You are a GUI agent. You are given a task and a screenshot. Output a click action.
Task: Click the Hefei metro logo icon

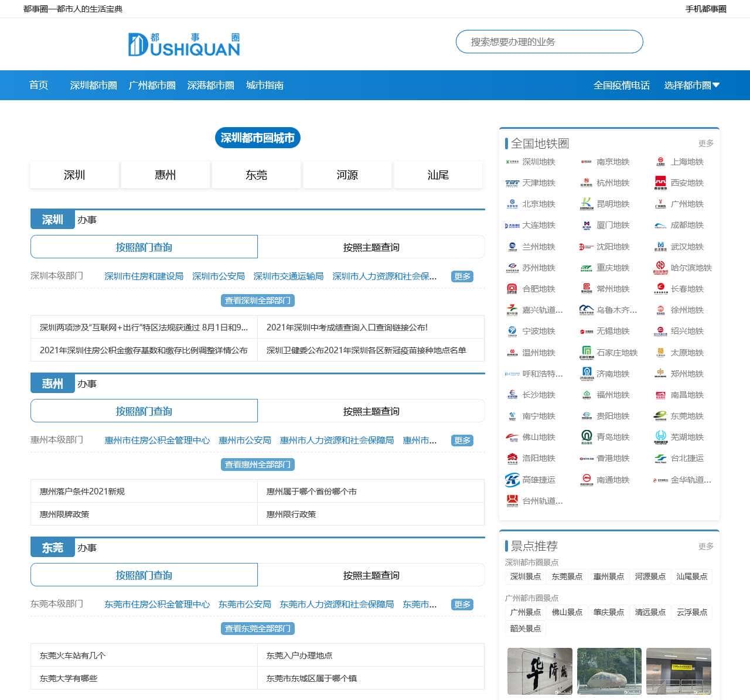512,289
